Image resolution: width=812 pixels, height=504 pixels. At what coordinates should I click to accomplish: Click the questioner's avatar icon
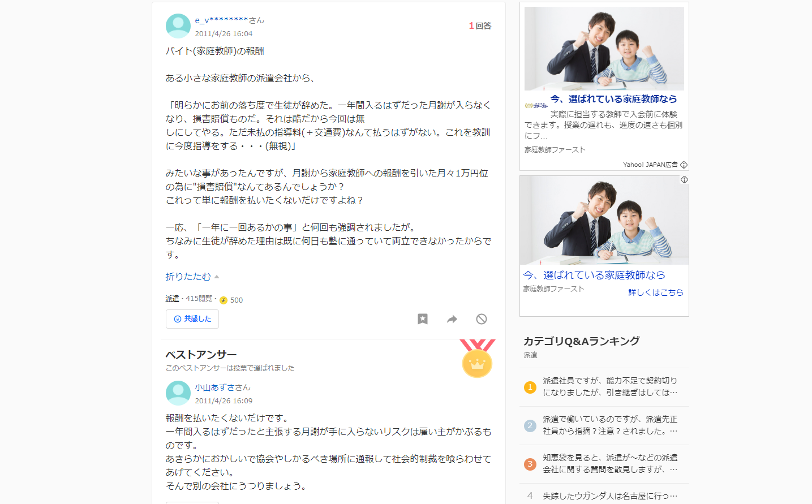(178, 26)
